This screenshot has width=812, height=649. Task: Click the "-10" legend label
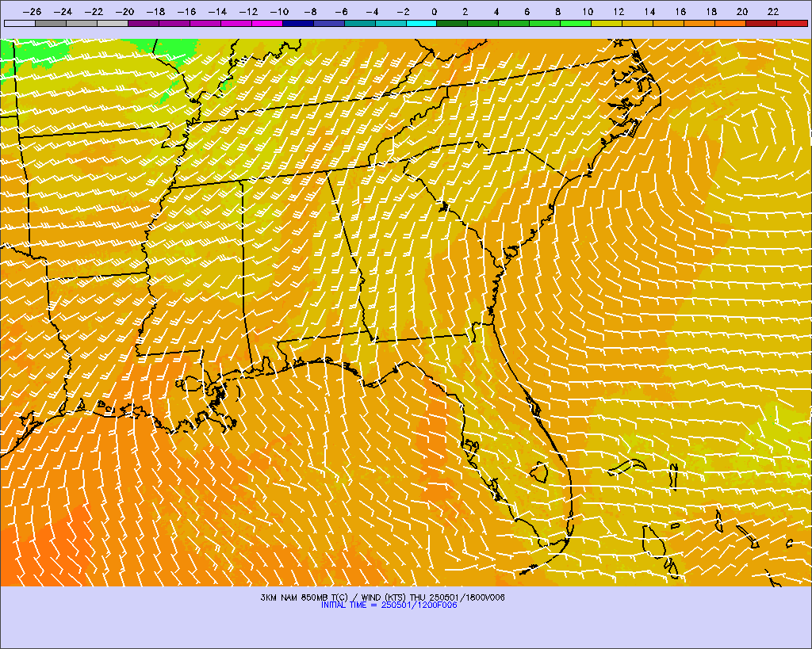[279, 11]
